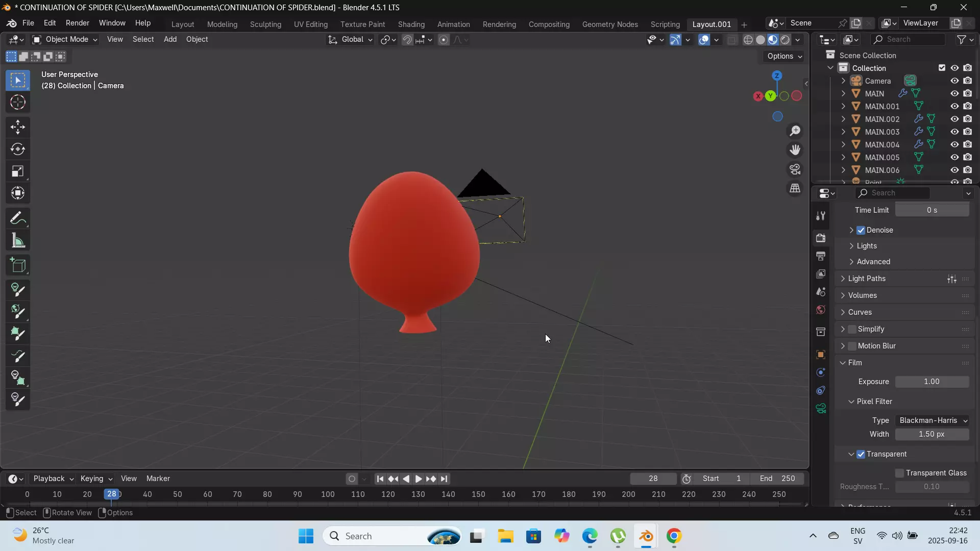Exclude Collection from view layer checkbox
Image resolution: width=980 pixels, height=551 pixels.
(942, 68)
